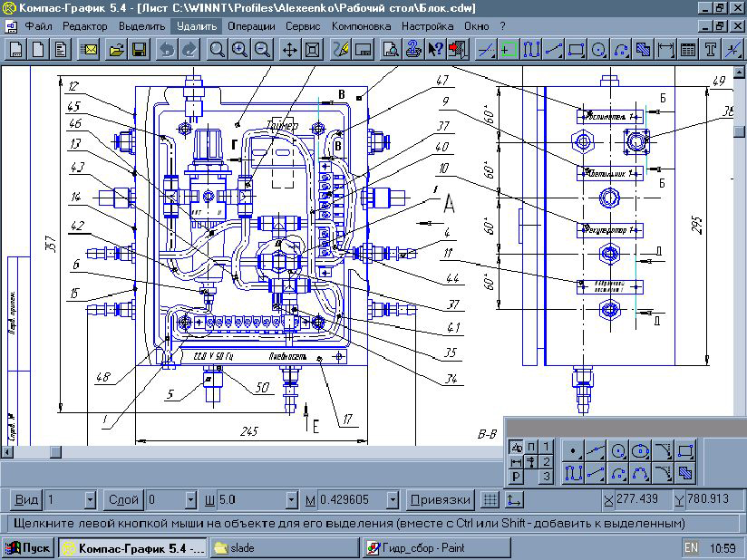Open print preview icon
747x560 pixels.
[x=391, y=50]
